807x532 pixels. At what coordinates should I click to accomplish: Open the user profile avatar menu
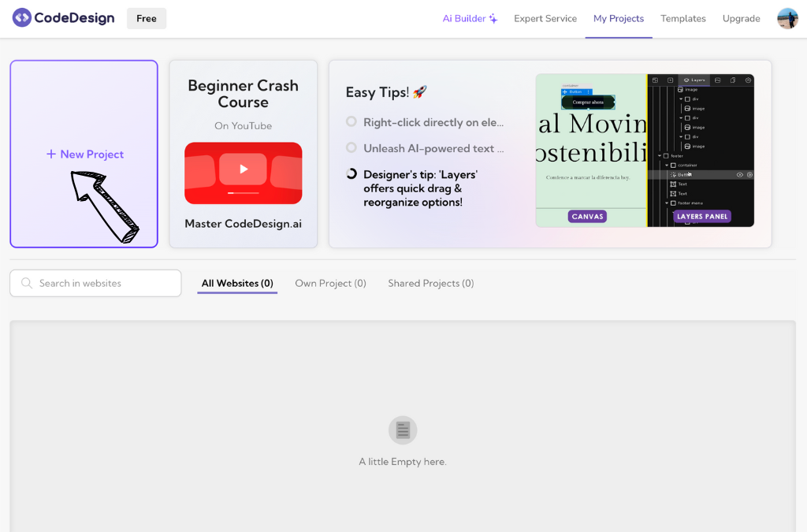click(787, 19)
